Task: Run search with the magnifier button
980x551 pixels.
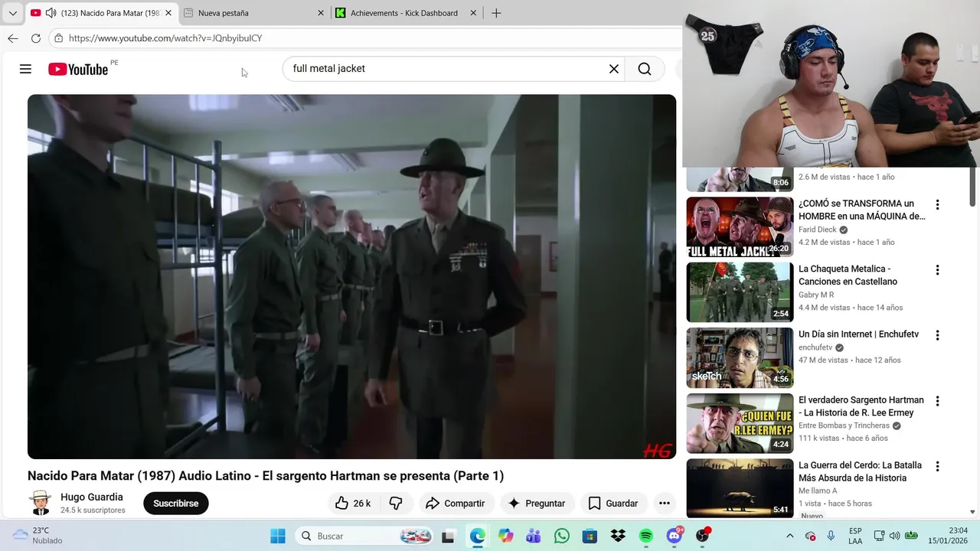Action: (645, 69)
